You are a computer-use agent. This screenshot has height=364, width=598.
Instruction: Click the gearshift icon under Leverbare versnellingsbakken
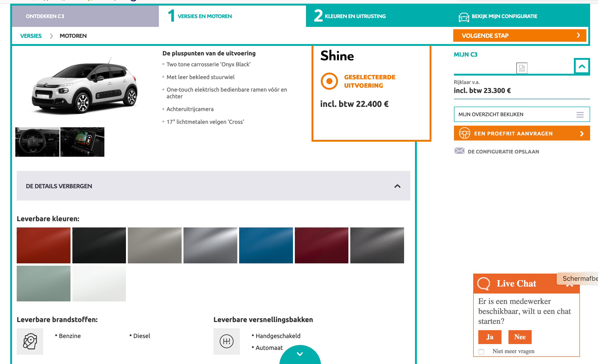coord(227,341)
